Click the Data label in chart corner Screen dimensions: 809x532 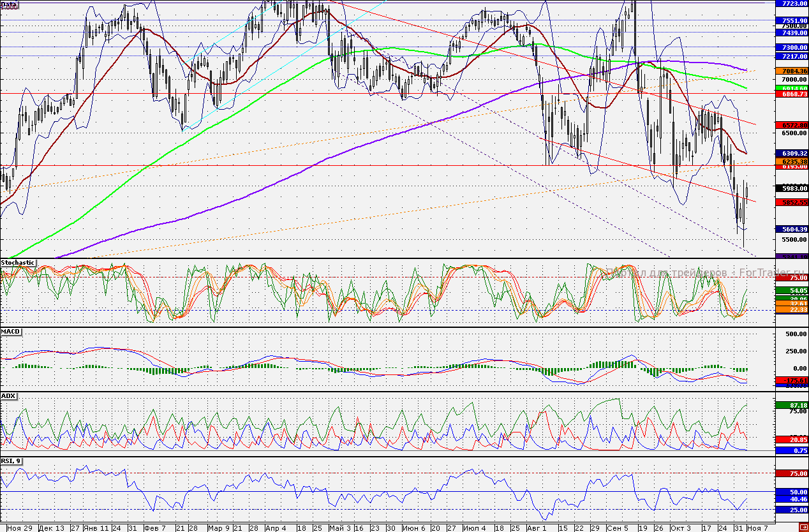point(9,4)
